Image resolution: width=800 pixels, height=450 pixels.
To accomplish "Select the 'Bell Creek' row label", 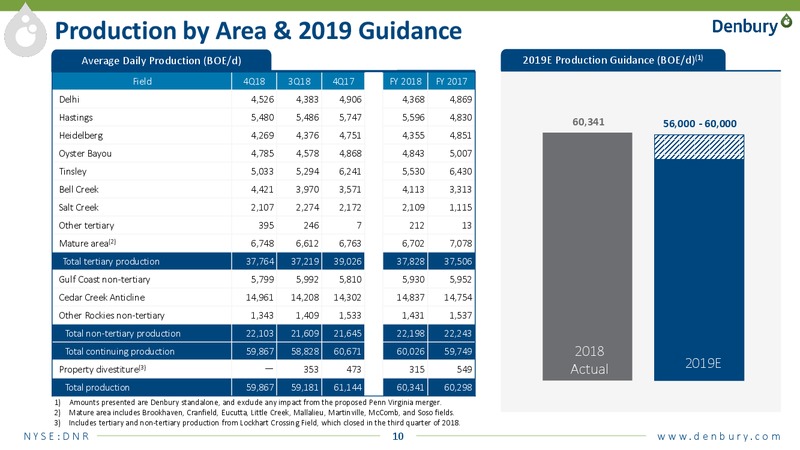I will pos(79,189).
